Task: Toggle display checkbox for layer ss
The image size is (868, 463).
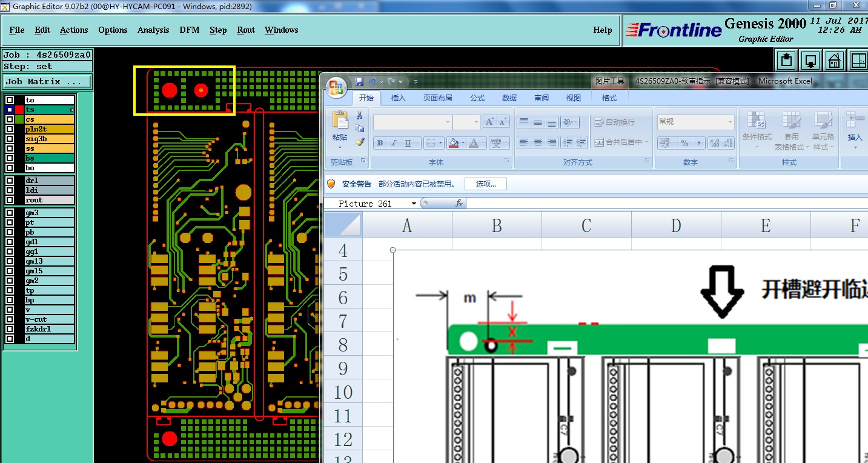Action: coord(10,148)
